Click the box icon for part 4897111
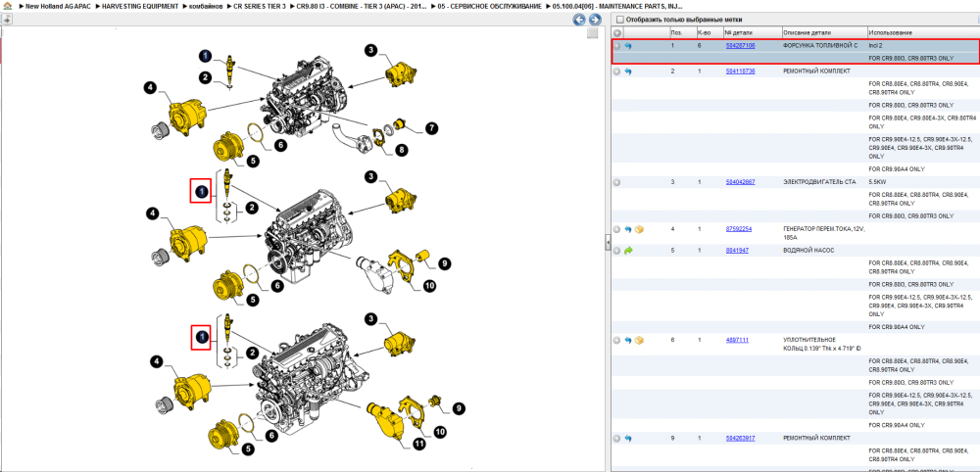 coord(639,340)
